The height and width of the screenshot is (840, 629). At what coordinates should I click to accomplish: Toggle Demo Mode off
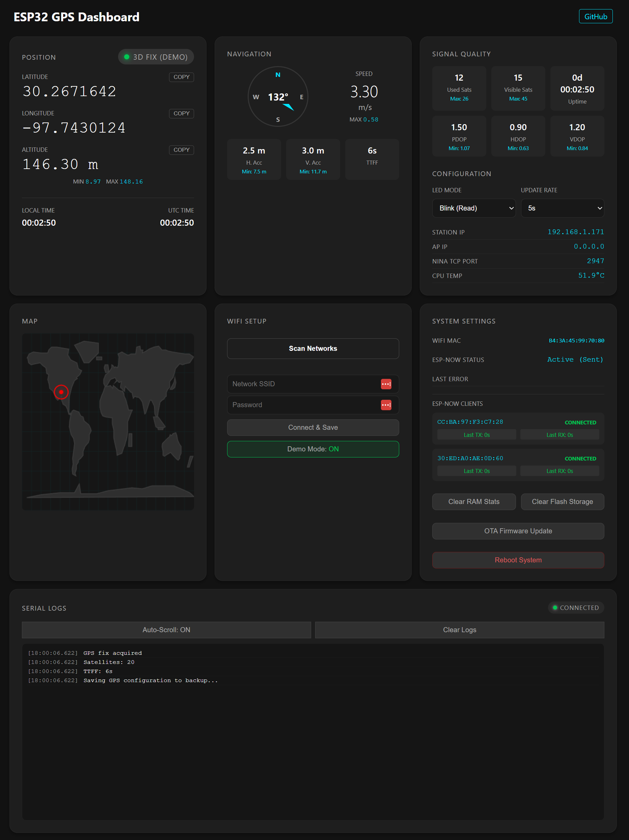click(312, 449)
